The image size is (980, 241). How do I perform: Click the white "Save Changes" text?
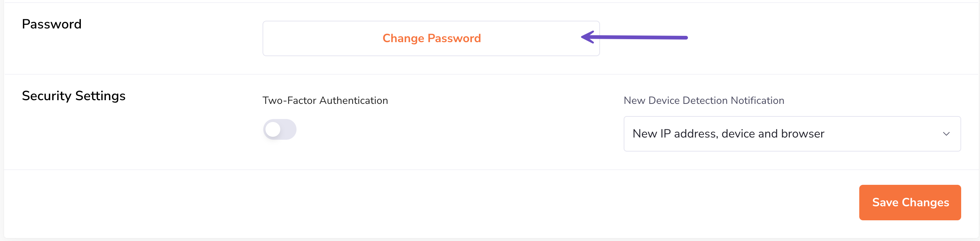pos(910,202)
